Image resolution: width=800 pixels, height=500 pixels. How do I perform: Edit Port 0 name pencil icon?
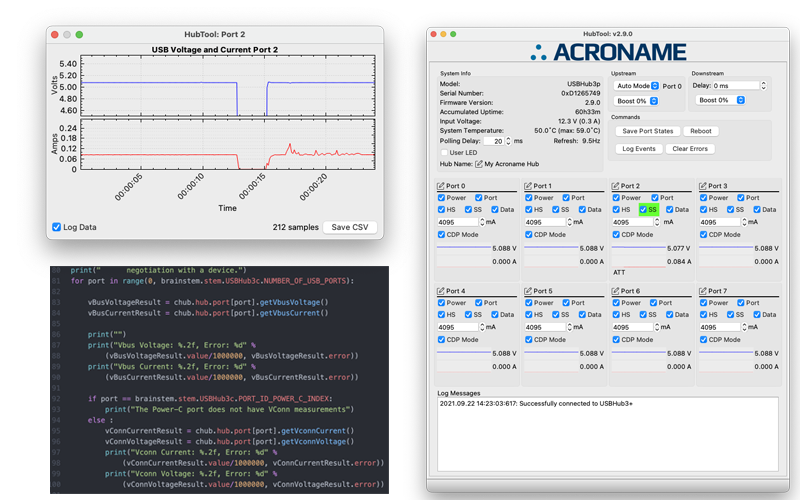tap(441, 186)
